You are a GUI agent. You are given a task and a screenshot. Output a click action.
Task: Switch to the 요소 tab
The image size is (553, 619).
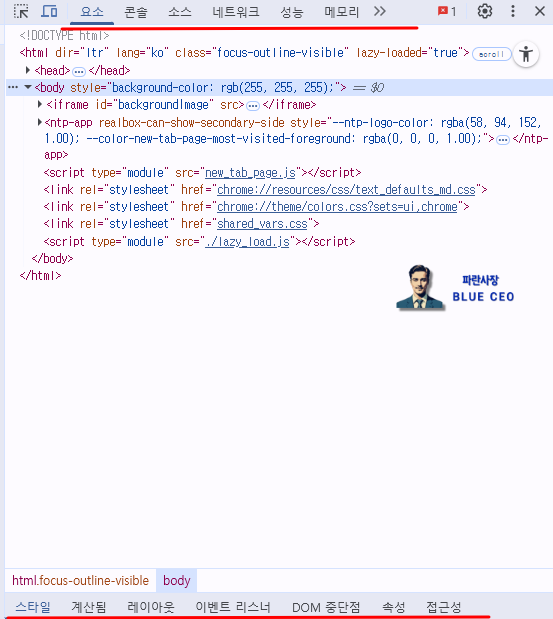click(92, 12)
